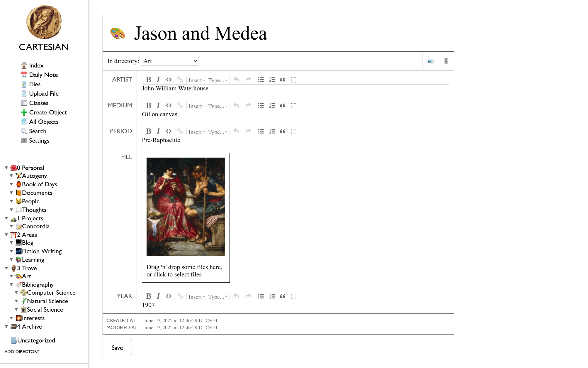The image size is (588, 368).
Task: Click the Italic formatting icon in MEDIUM field
Action: (158, 106)
